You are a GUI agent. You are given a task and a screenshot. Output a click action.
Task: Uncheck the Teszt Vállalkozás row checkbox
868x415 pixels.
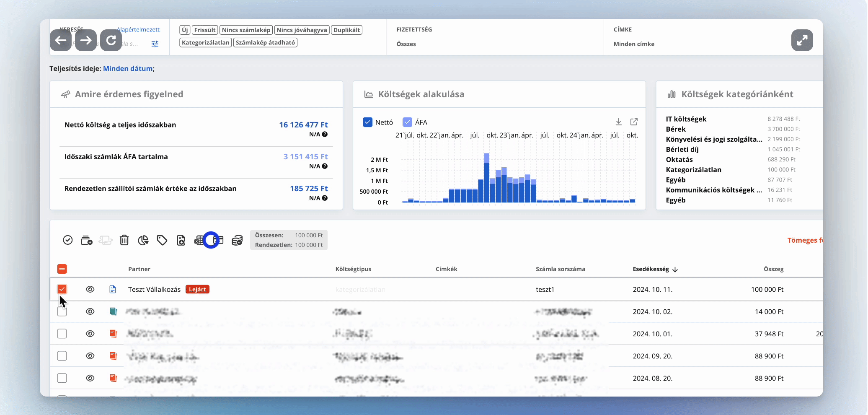(x=62, y=289)
